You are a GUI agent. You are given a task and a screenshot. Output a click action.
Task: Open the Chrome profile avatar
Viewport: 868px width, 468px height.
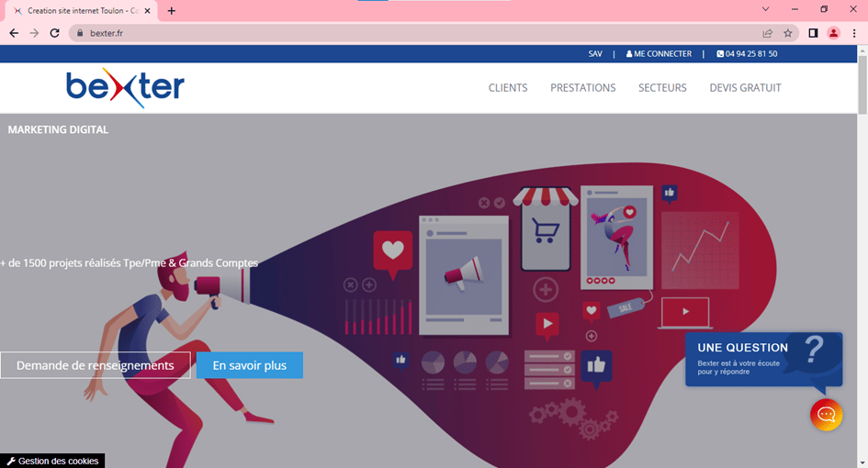[x=833, y=33]
